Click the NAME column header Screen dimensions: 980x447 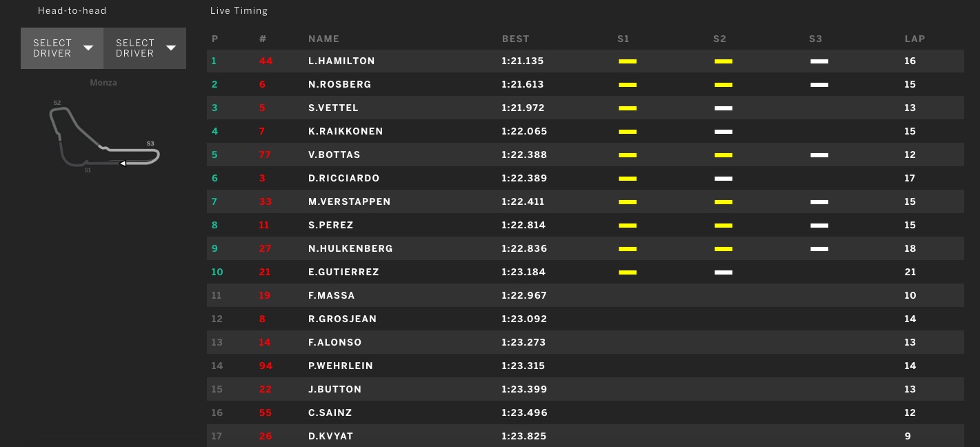tap(323, 39)
